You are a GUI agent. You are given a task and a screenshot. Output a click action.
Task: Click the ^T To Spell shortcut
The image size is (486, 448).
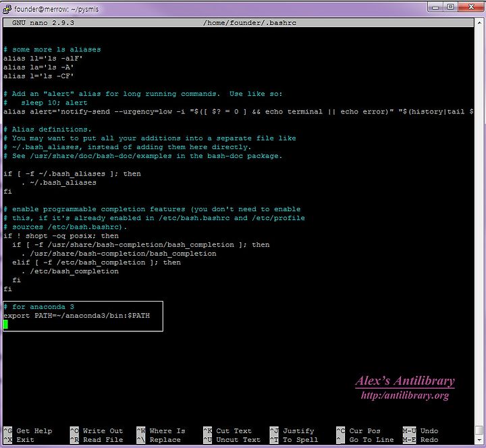[294, 440]
